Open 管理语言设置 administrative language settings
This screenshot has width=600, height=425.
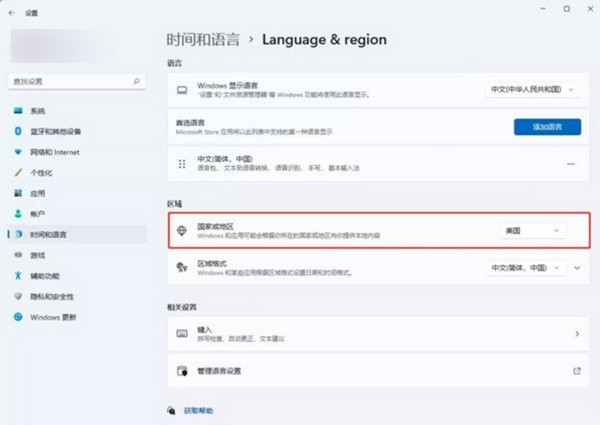click(x=378, y=371)
